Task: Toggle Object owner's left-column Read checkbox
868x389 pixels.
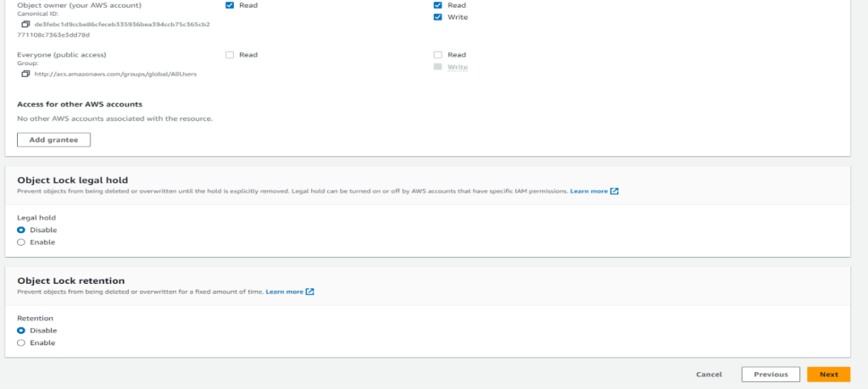Action: [230, 5]
